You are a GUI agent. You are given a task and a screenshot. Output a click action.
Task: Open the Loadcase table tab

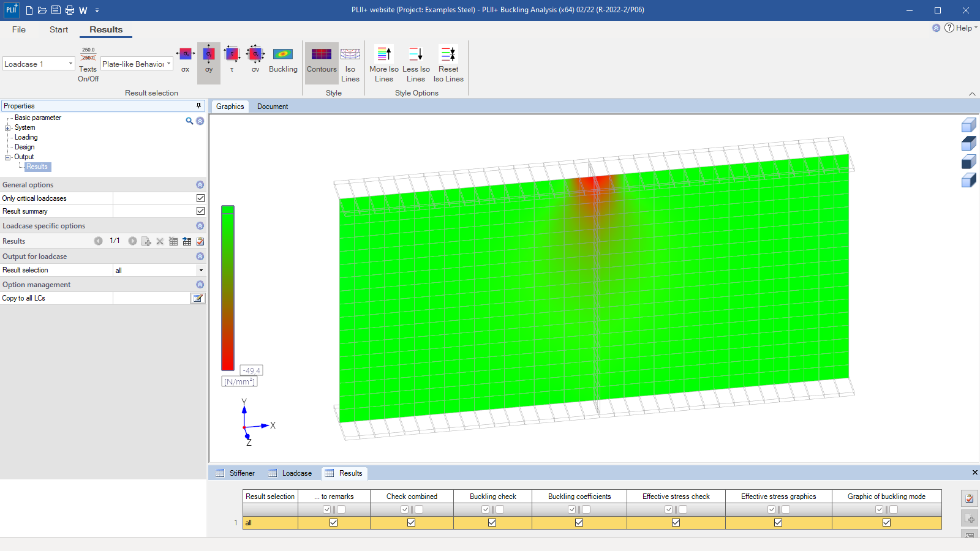[x=290, y=473]
